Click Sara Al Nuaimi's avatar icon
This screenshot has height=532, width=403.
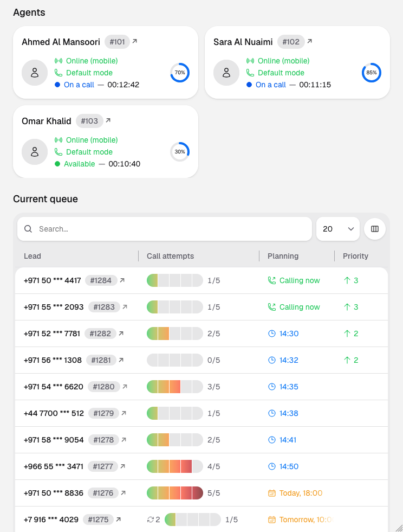pyautogui.click(x=226, y=73)
